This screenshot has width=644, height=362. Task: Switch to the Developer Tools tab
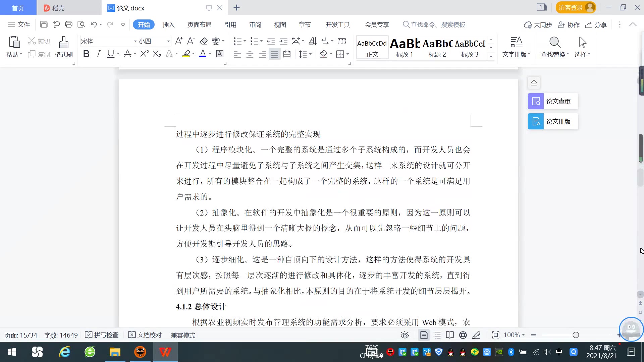[337, 24]
